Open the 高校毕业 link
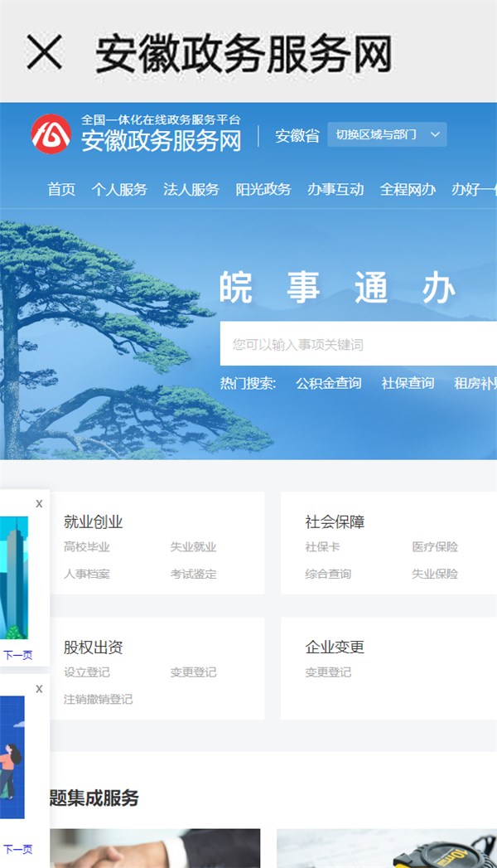The width and height of the screenshot is (497, 868). click(x=87, y=547)
